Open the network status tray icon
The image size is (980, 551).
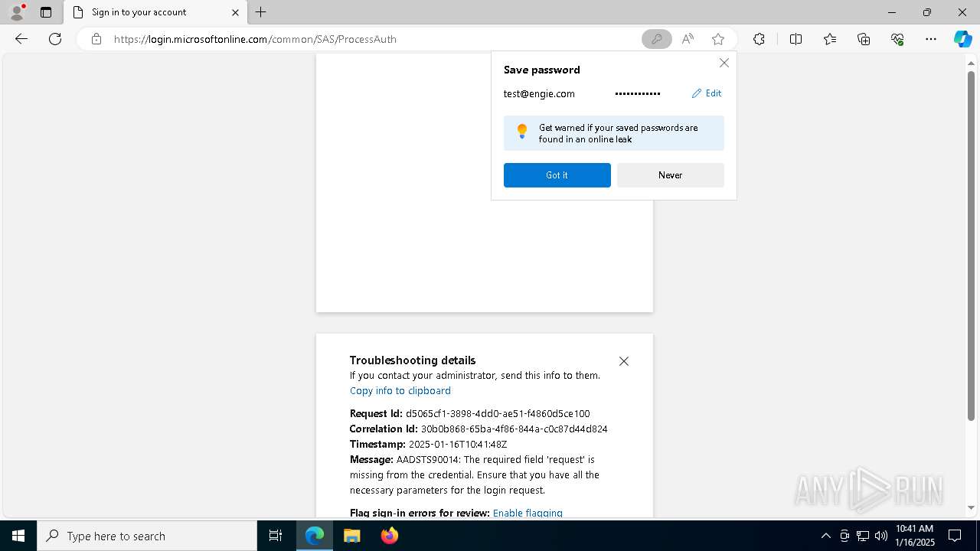[862, 536]
